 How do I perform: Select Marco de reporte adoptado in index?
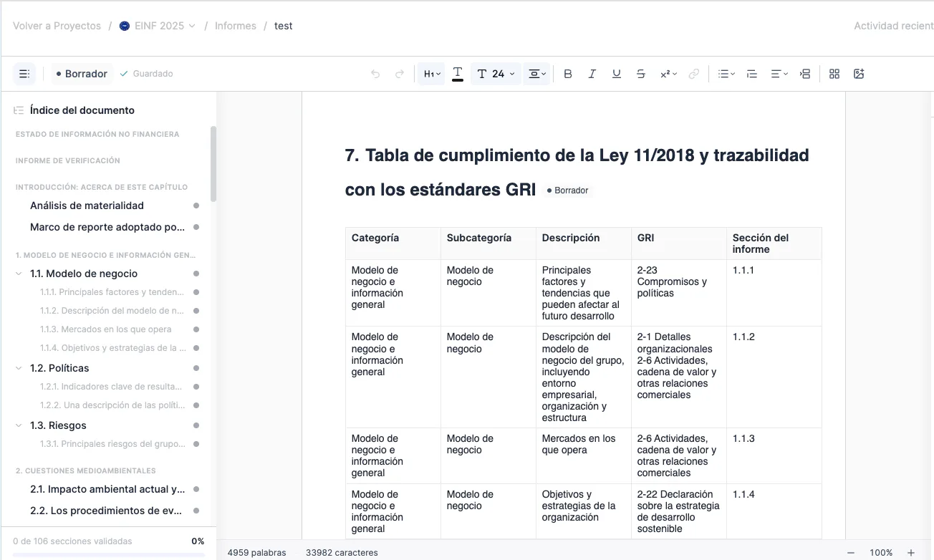tap(107, 227)
